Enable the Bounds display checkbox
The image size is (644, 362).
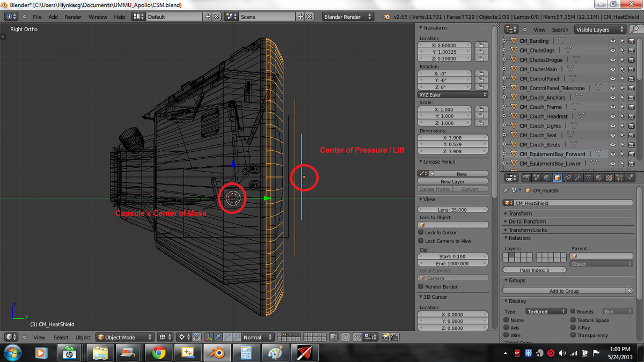[573, 312]
